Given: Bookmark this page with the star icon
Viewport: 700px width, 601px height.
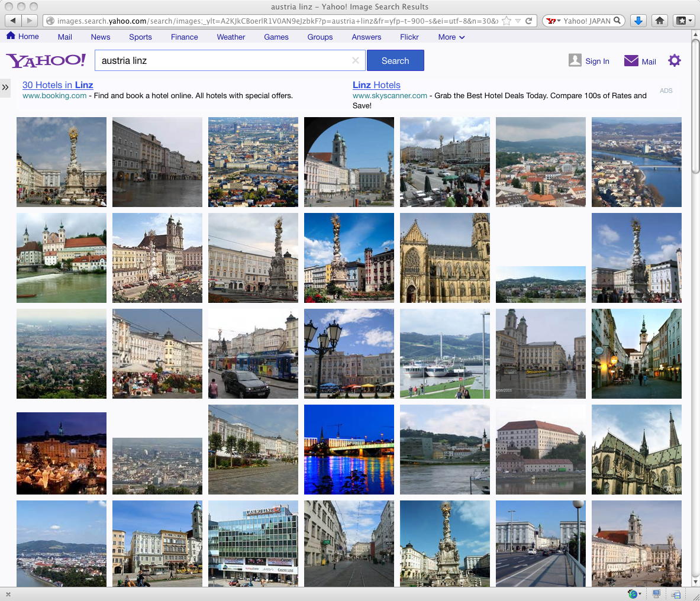Looking at the screenshot, I should pyautogui.click(x=507, y=21).
